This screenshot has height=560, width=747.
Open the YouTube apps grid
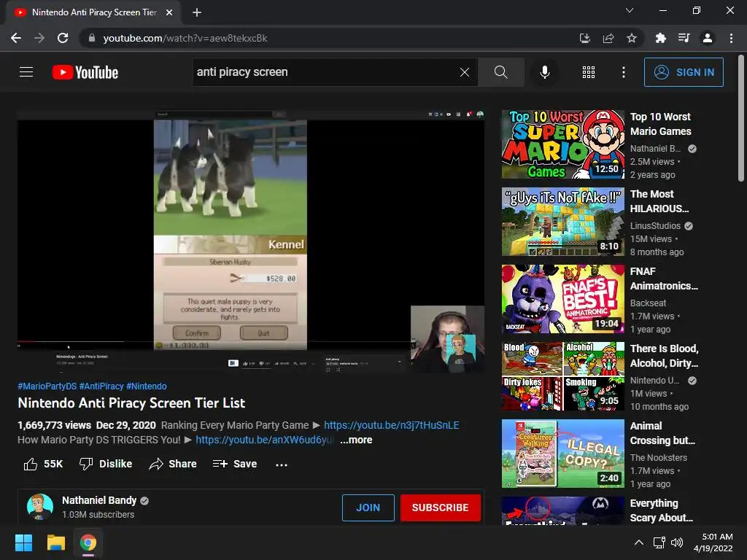click(589, 72)
